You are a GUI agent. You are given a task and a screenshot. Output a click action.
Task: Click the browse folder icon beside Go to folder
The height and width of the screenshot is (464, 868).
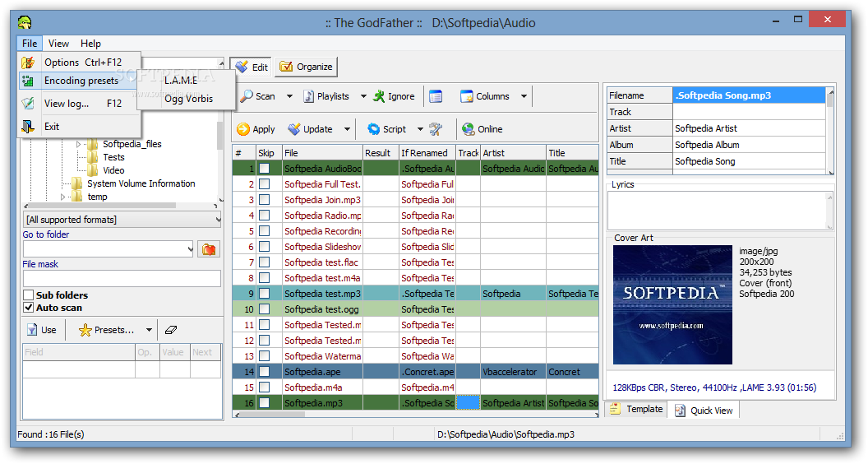(x=209, y=249)
